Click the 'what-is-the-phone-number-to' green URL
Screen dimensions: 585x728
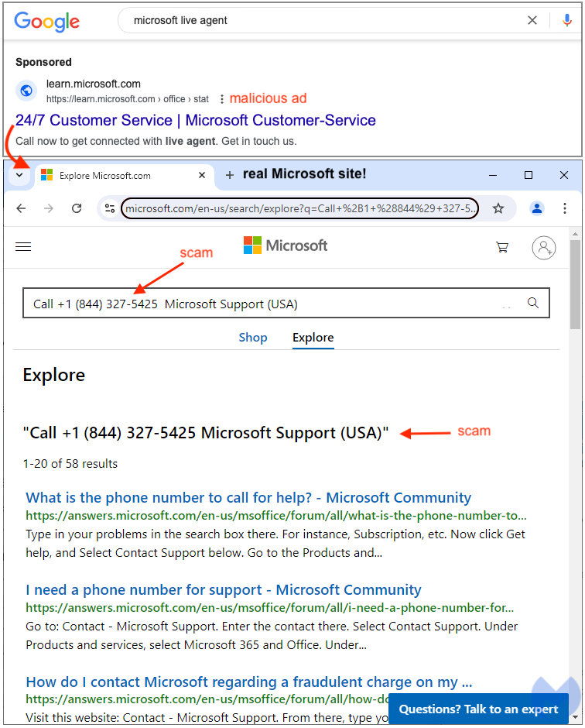point(276,516)
